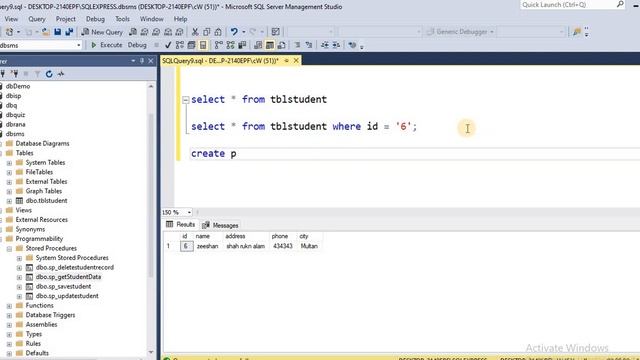The width and height of the screenshot is (640, 360).
Task: Click the Decrease Indent icon
Action: pyautogui.click(x=324, y=45)
